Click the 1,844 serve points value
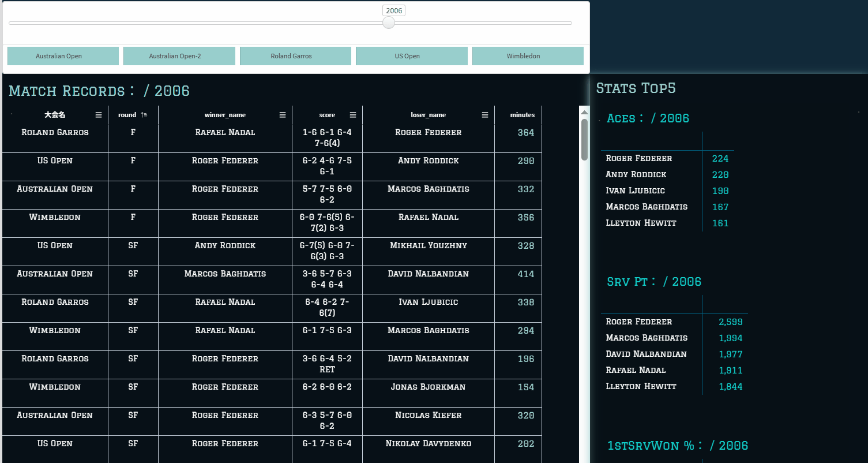Viewport: 868px width, 463px height. [x=731, y=387]
